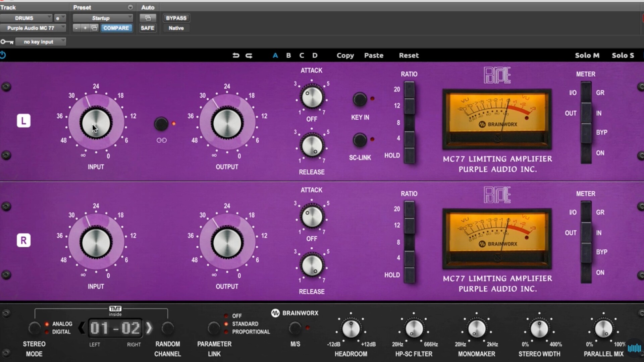The image size is (644, 362).
Task: Click the left channel L badge
Action: [23, 121]
